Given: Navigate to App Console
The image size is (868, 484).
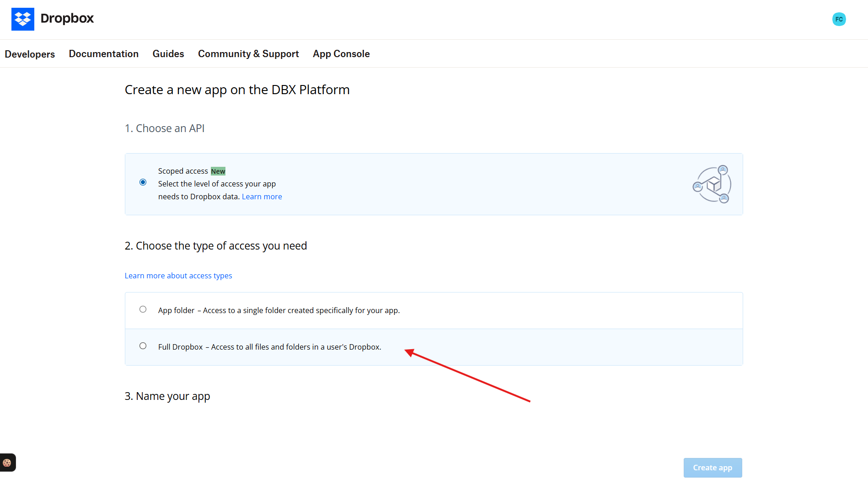Looking at the screenshot, I should pyautogui.click(x=341, y=53).
